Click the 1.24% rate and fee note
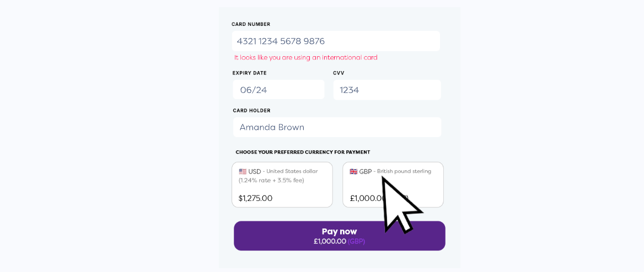This screenshot has width=644, height=272. (x=271, y=180)
